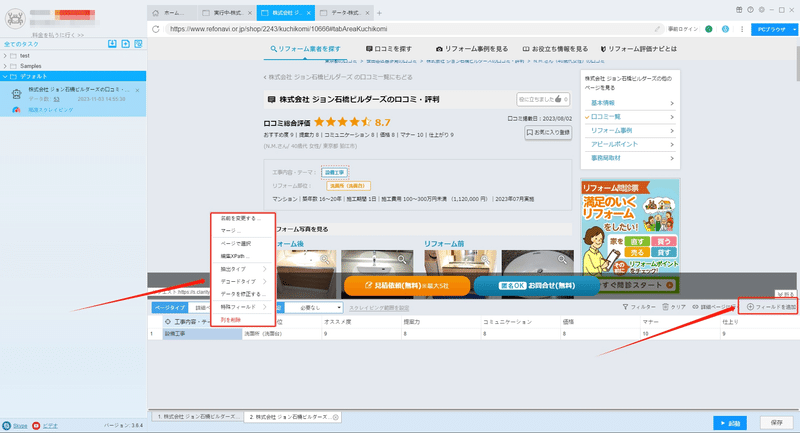Close the selected task with its x
Viewport: 800px width, 433px height.
(137, 90)
